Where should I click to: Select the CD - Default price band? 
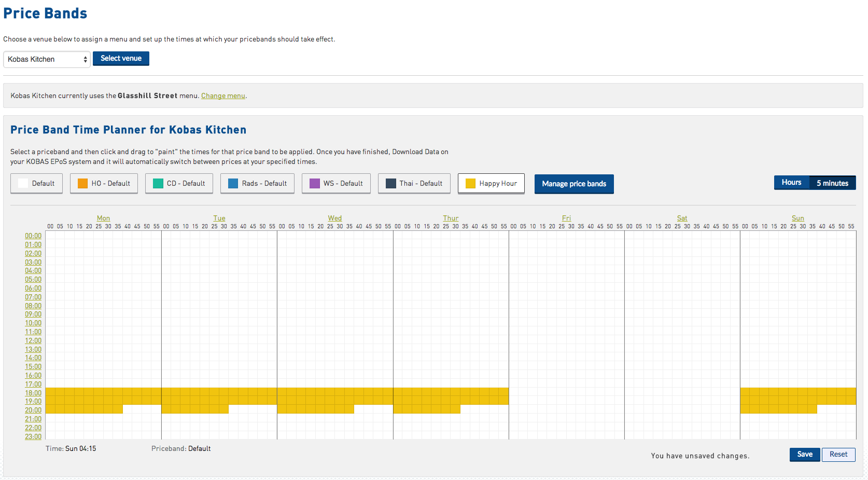pyautogui.click(x=179, y=183)
